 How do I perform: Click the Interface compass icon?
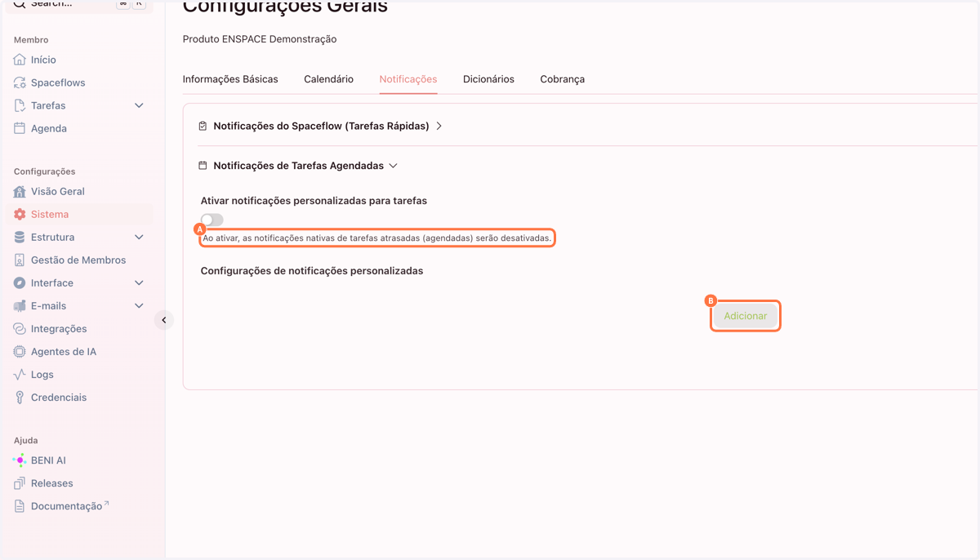(20, 282)
